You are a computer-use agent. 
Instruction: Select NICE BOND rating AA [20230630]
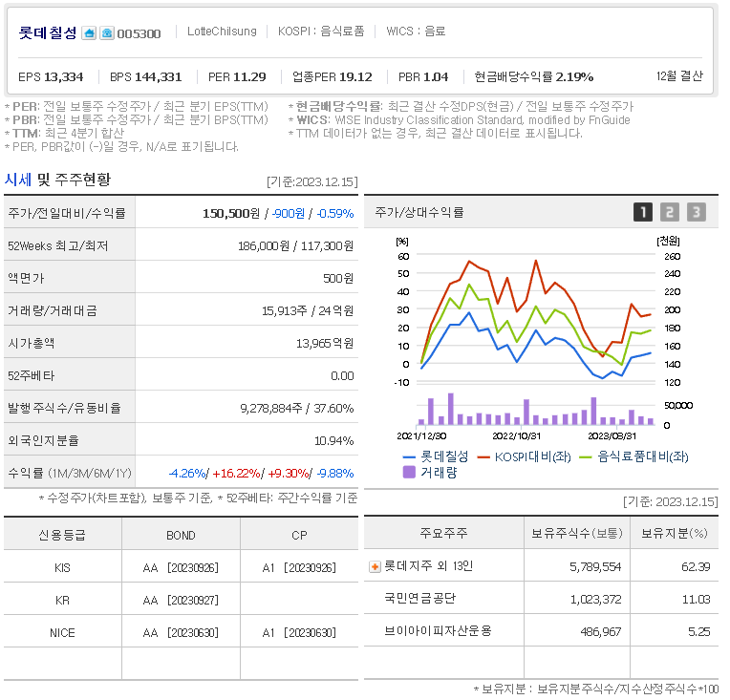pos(181,633)
